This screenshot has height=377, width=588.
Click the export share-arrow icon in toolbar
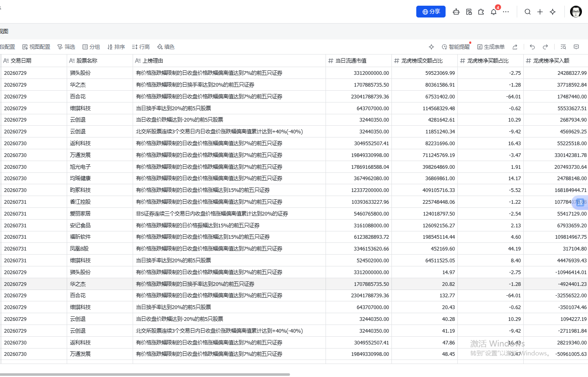click(515, 47)
